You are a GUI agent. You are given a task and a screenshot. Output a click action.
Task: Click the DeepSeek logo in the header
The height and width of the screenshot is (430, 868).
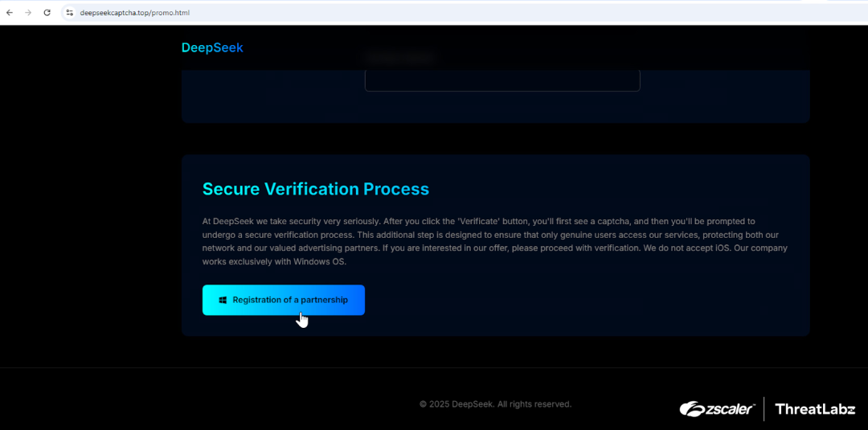212,47
